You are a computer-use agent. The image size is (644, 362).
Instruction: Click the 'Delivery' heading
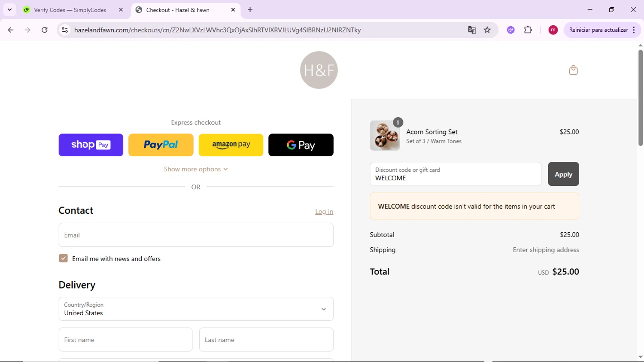pos(77,285)
